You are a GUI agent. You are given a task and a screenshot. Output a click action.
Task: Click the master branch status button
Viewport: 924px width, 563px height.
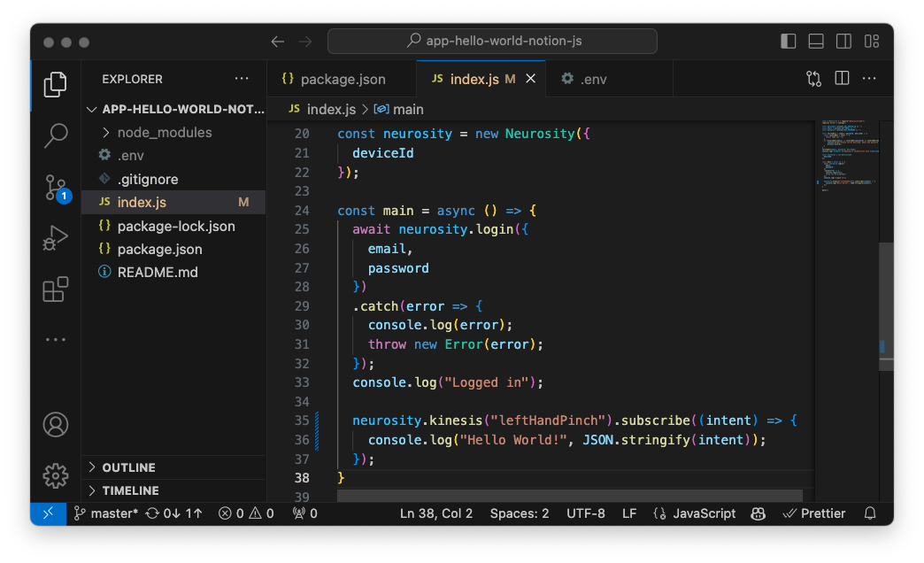(x=106, y=513)
